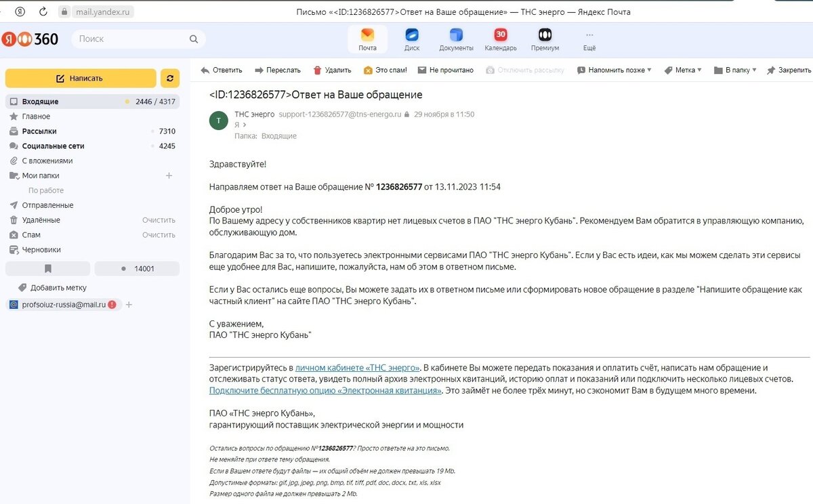Viewport: 813px width, 504px height.
Task: Clear the Удалённые folder with Очистить
Action: point(159,220)
